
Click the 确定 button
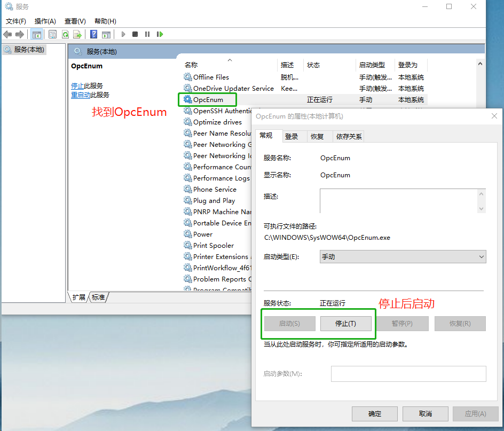(374, 413)
